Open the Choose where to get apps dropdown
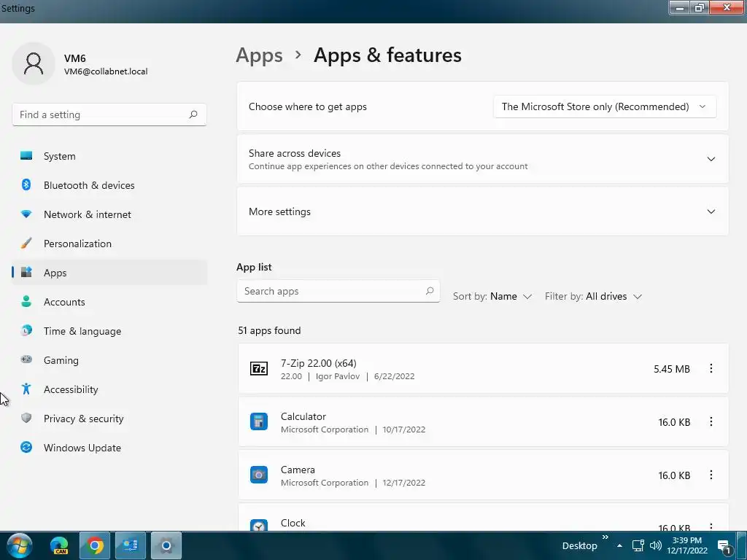This screenshot has height=560, width=747. point(605,106)
